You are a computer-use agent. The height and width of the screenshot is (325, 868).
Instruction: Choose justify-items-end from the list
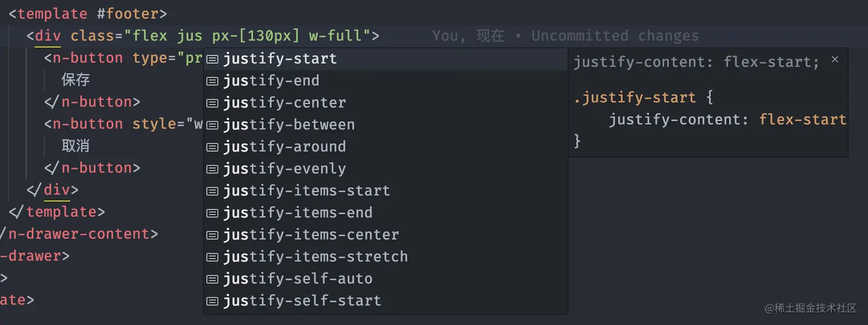pyautogui.click(x=385, y=212)
